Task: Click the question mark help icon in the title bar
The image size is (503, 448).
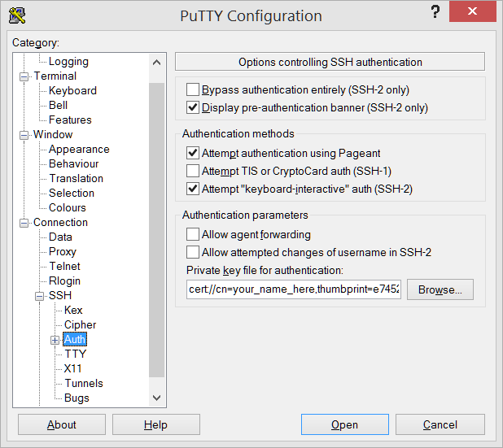Action: point(435,12)
